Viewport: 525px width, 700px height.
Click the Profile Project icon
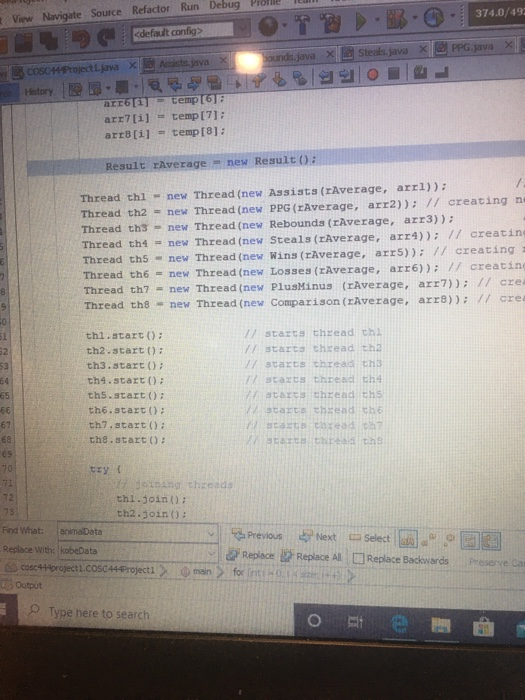tap(433, 18)
